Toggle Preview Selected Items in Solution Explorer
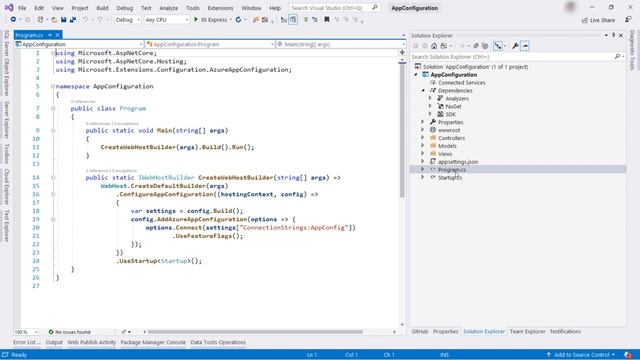The width and height of the screenshot is (640, 360). 525,46
